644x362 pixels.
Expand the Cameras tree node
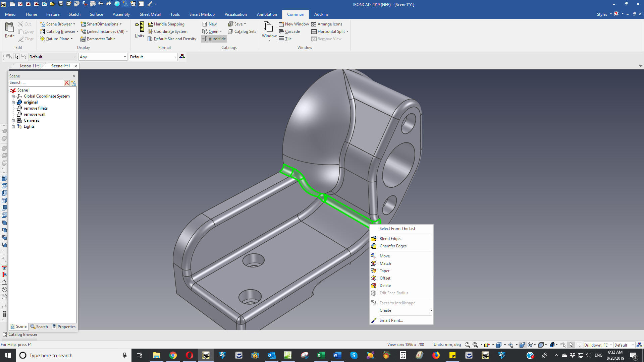pyautogui.click(x=13, y=121)
